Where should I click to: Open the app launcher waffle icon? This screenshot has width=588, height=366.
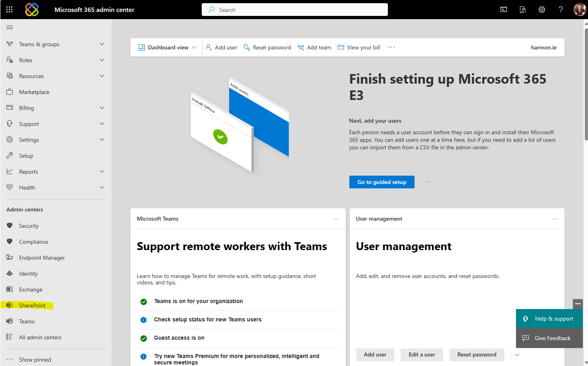[10, 10]
